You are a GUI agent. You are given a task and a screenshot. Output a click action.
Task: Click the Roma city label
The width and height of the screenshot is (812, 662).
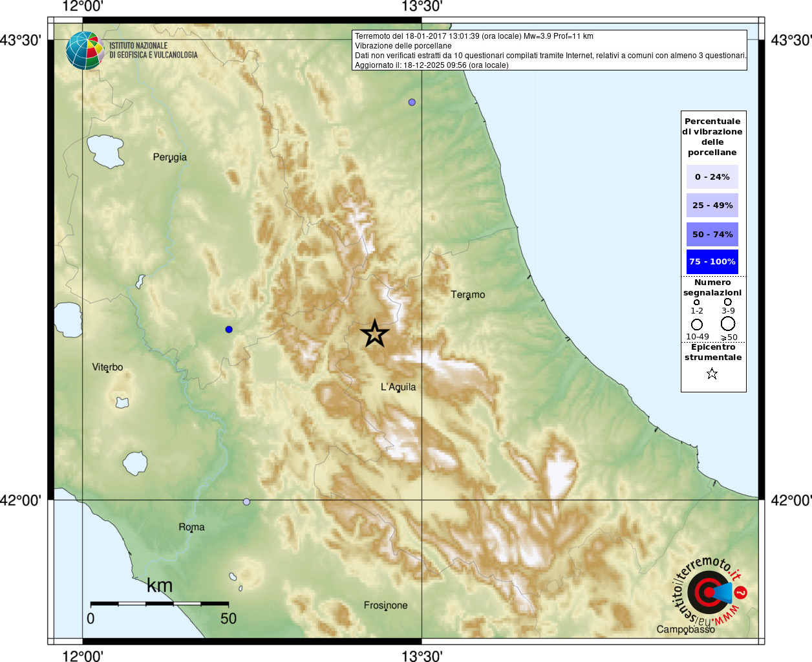tap(191, 528)
